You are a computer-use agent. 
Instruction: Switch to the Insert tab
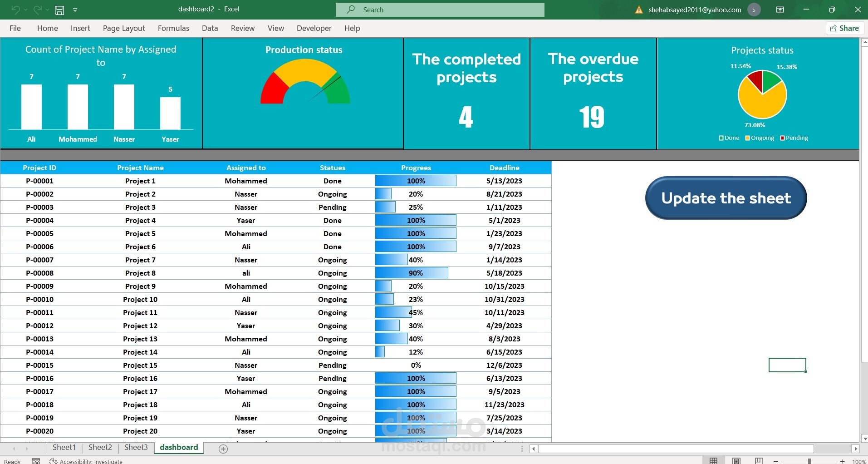tap(80, 28)
